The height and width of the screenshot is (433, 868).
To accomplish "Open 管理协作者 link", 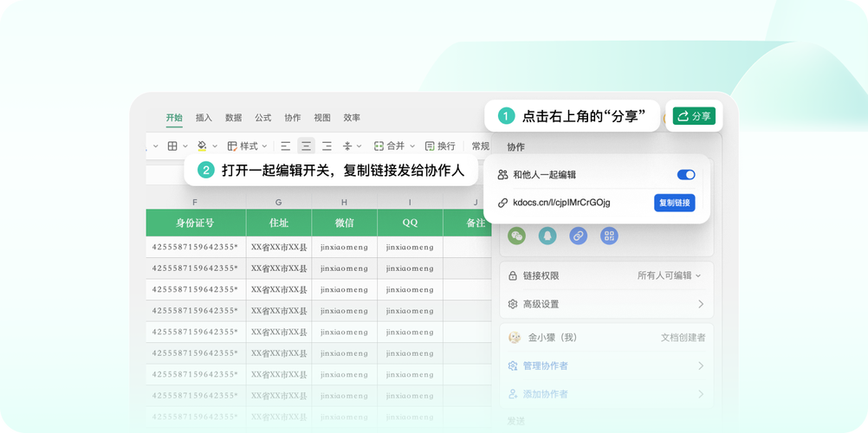I will click(x=545, y=366).
